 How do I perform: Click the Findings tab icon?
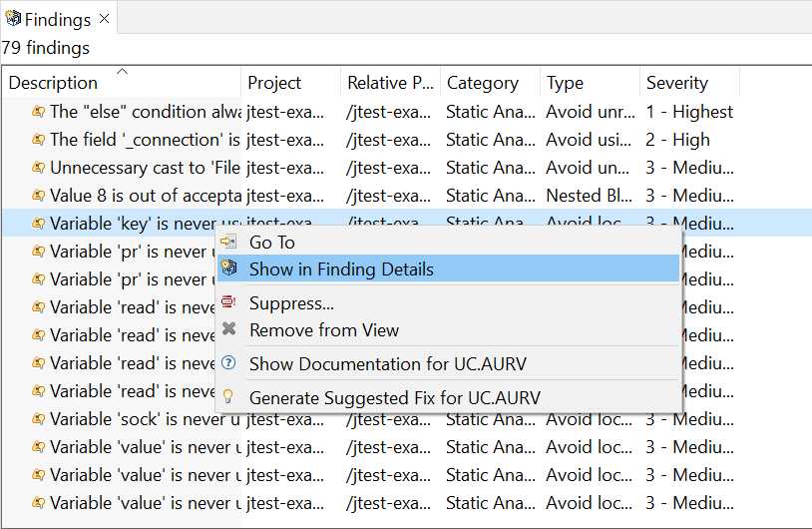13,19
